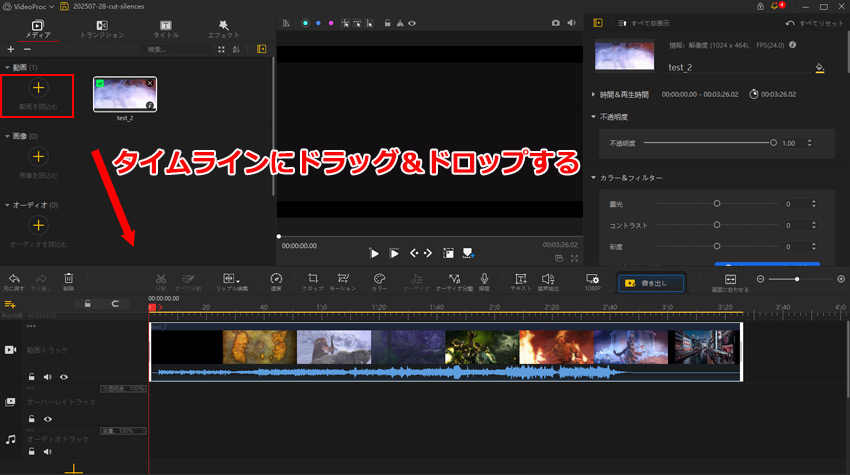Toggle the inspector panel icon
This screenshot has height=475, width=850.
pyautogui.click(x=598, y=23)
